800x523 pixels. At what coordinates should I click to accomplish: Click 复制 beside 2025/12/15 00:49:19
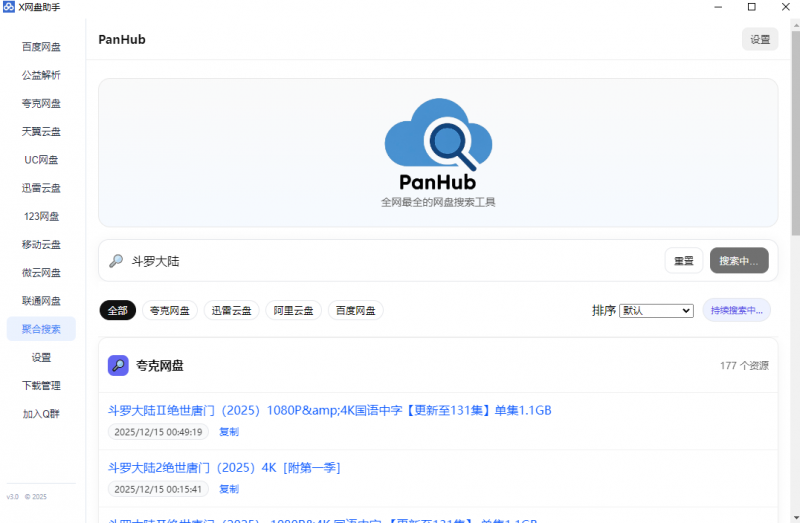[229, 432]
